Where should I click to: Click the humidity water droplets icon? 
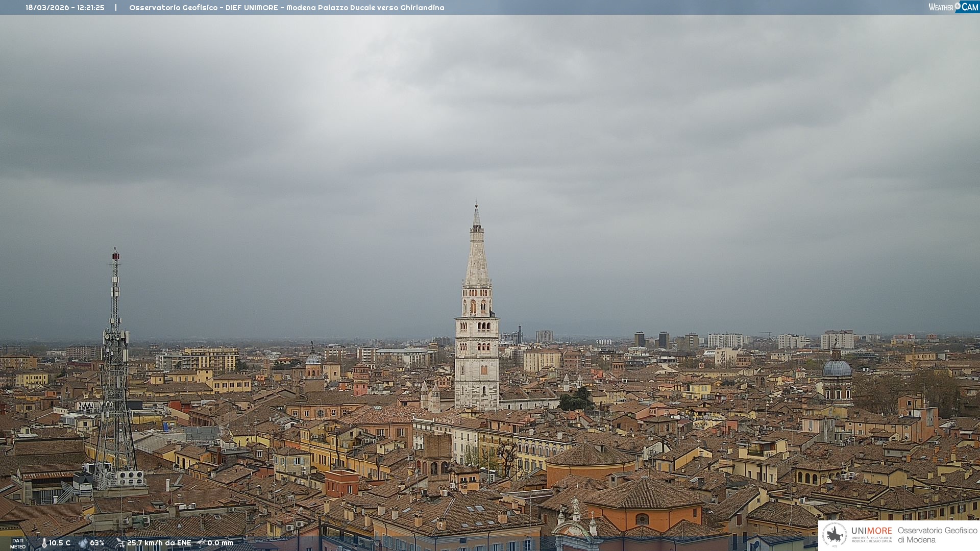click(x=83, y=543)
